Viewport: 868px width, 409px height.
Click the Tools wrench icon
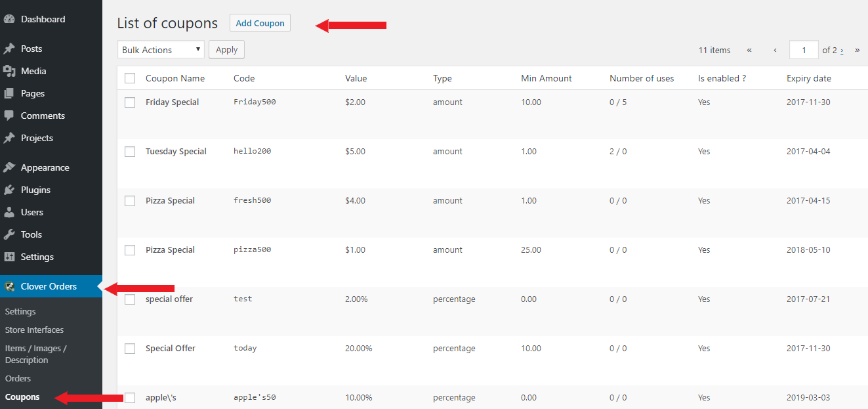pos(9,234)
